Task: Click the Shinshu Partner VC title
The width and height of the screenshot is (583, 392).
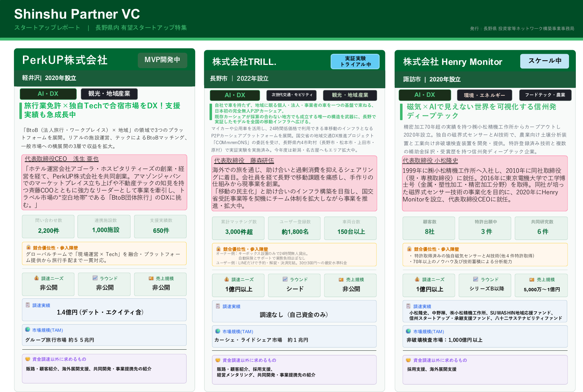Action: point(77,14)
